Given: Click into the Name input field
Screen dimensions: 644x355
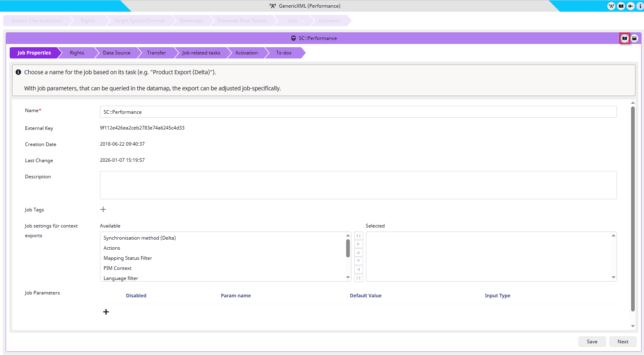Looking at the screenshot, I should coord(358,112).
